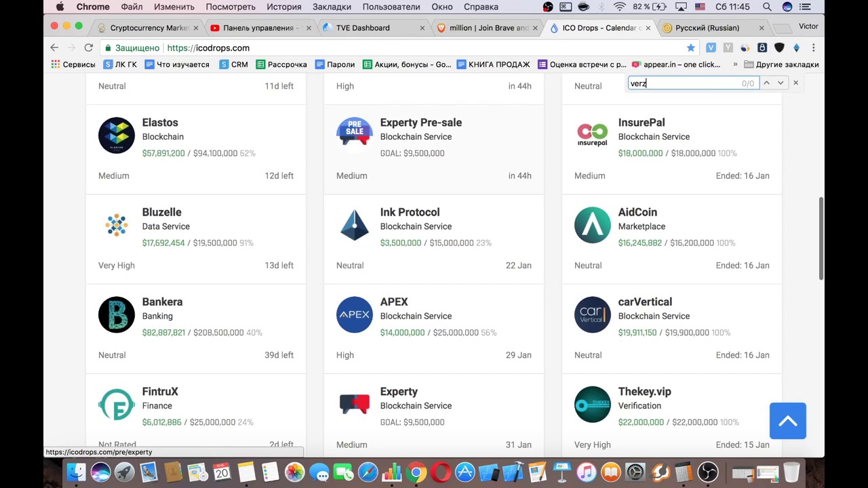Open the appear.in bookmark
Image resolution: width=868 pixels, height=488 pixels.
pos(676,64)
